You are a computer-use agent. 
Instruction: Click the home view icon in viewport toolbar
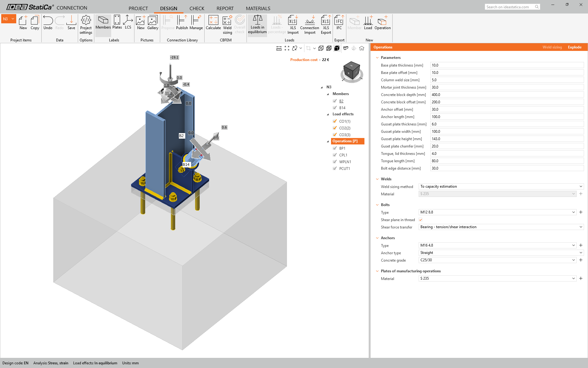coord(362,48)
